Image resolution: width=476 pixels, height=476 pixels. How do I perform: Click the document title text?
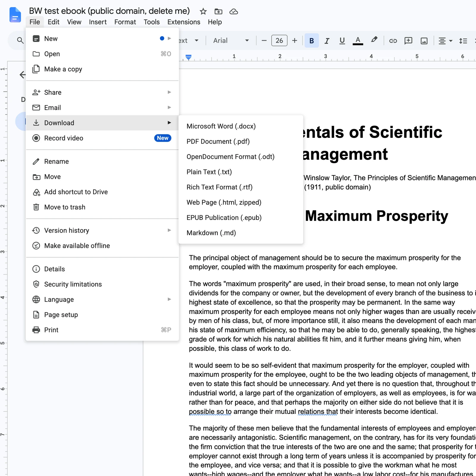pos(109,11)
